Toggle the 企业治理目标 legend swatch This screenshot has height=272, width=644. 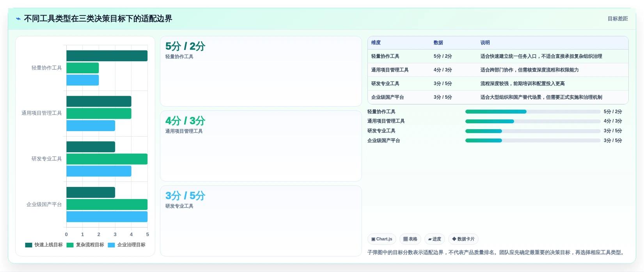tap(111, 245)
